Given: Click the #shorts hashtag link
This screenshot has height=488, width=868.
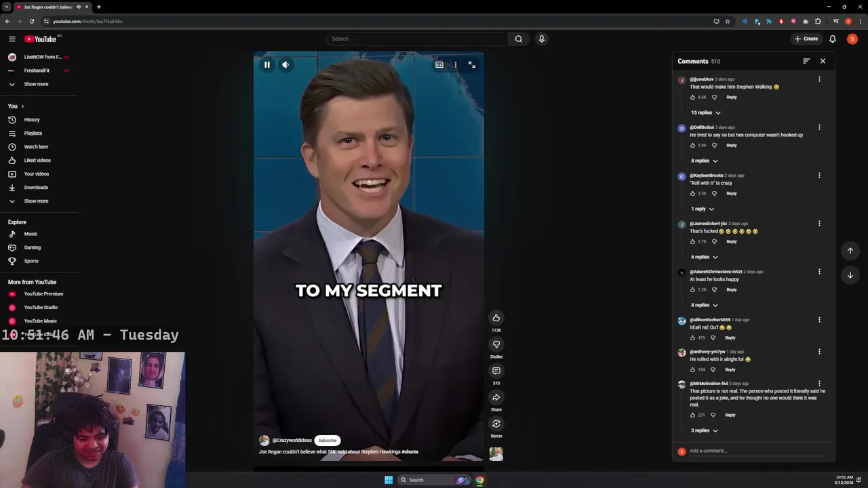Looking at the screenshot, I should pos(410,451).
